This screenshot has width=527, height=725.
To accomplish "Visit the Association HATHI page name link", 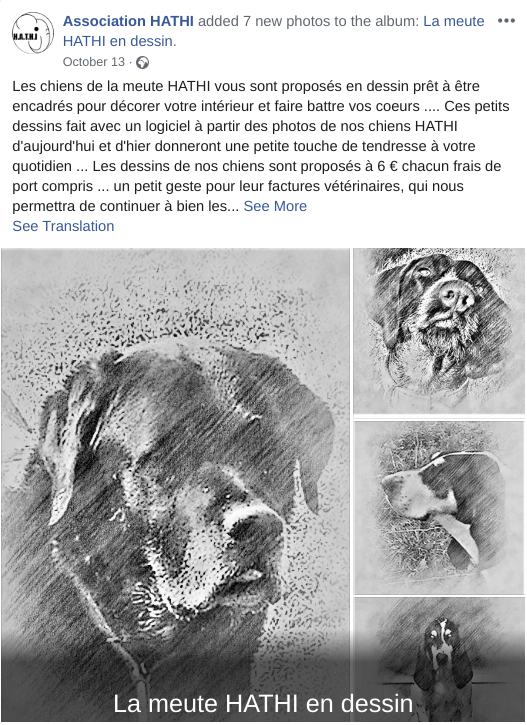I will 128,21.
